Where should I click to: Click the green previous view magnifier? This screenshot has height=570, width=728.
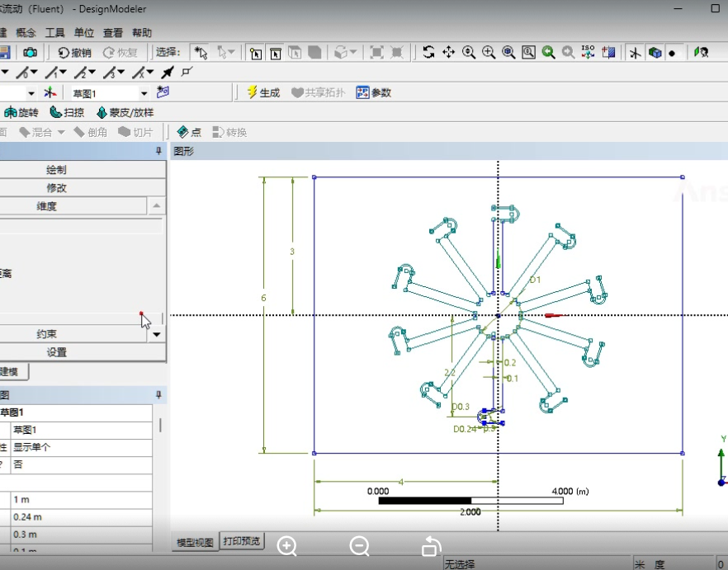548,52
